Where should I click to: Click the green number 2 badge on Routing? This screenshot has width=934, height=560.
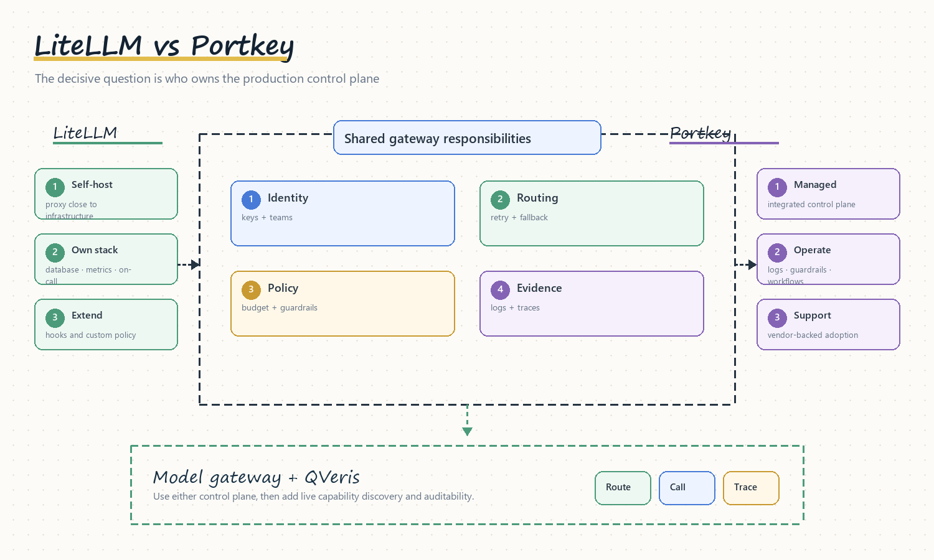click(x=500, y=200)
